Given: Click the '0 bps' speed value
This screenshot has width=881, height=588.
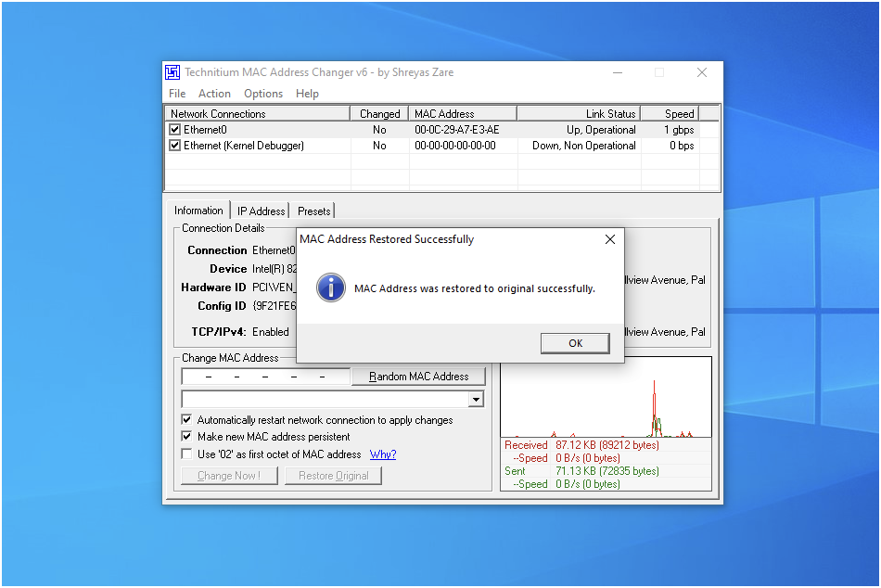Looking at the screenshot, I should pos(682,146).
